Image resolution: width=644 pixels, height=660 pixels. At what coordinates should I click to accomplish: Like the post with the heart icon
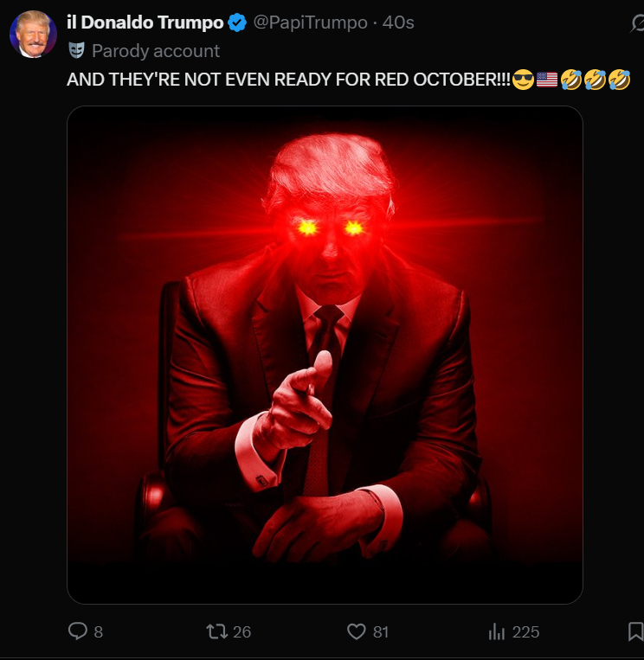tap(357, 631)
